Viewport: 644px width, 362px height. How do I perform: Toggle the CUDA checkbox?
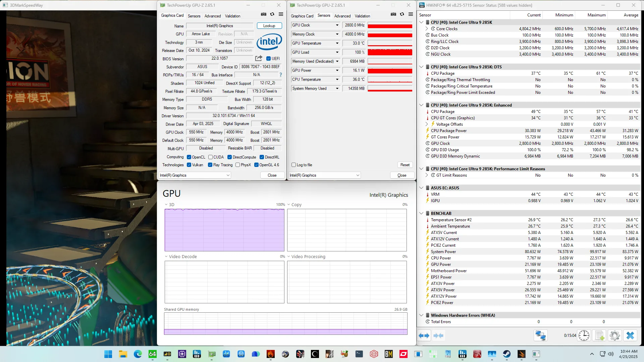[210, 157]
